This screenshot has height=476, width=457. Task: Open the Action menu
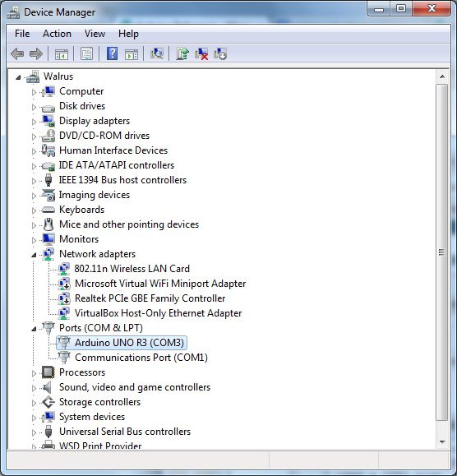(57, 34)
